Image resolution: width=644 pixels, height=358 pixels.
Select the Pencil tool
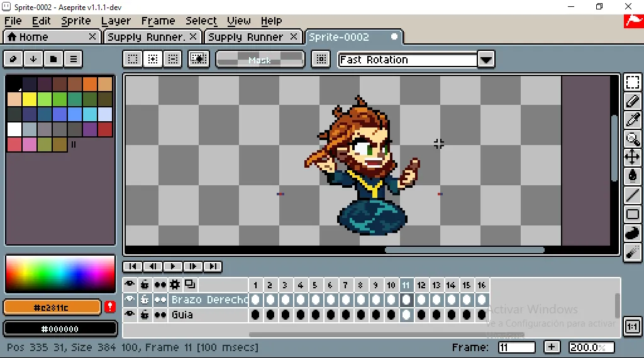[632, 101]
